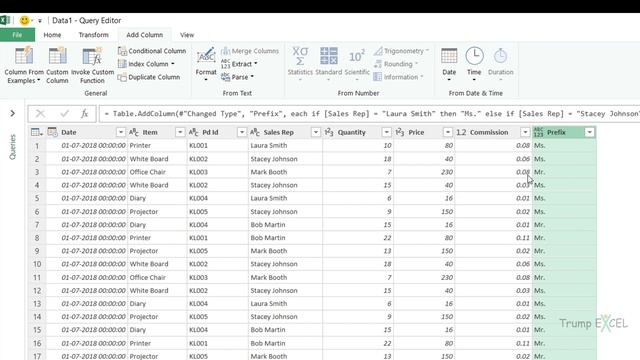Viewport: 640px width, 360px height.
Task: Click the Column From Examples icon
Action: click(24, 64)
